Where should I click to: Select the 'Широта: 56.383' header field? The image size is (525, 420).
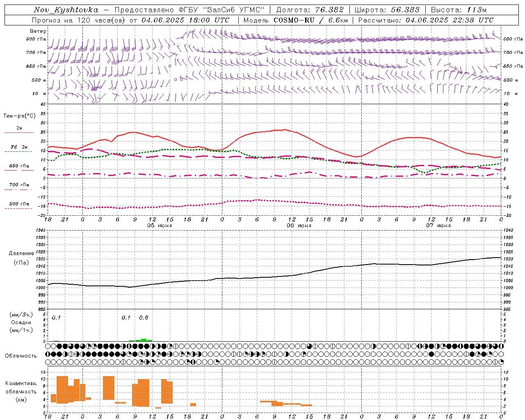click(387, 10)
